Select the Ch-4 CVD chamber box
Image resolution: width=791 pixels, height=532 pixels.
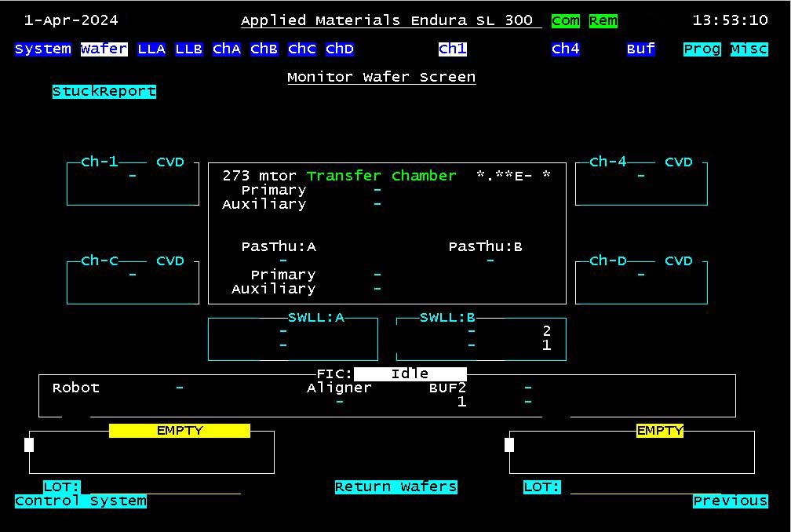(641, 183)
